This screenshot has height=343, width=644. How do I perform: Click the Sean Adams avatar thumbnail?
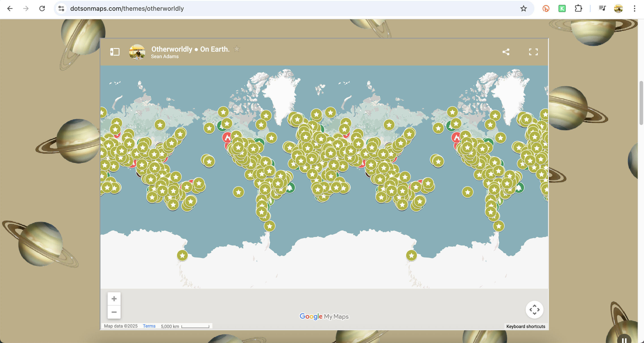click(x=137, y=52)
